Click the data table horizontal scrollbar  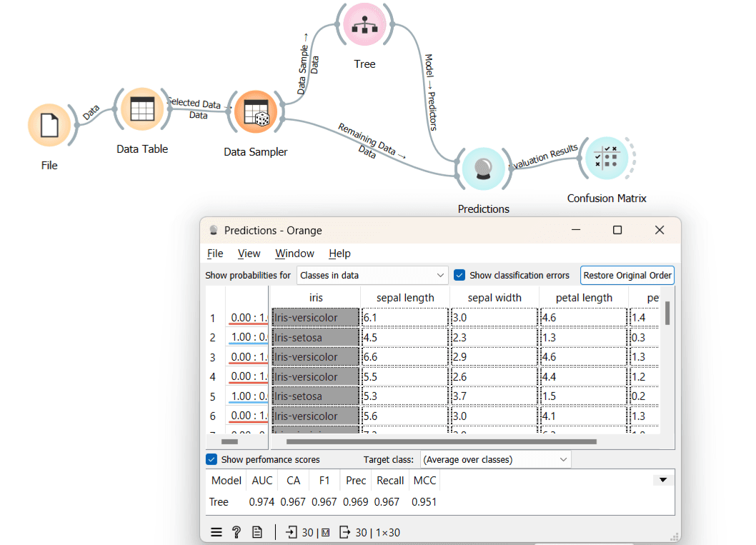(x=441, y=441)
